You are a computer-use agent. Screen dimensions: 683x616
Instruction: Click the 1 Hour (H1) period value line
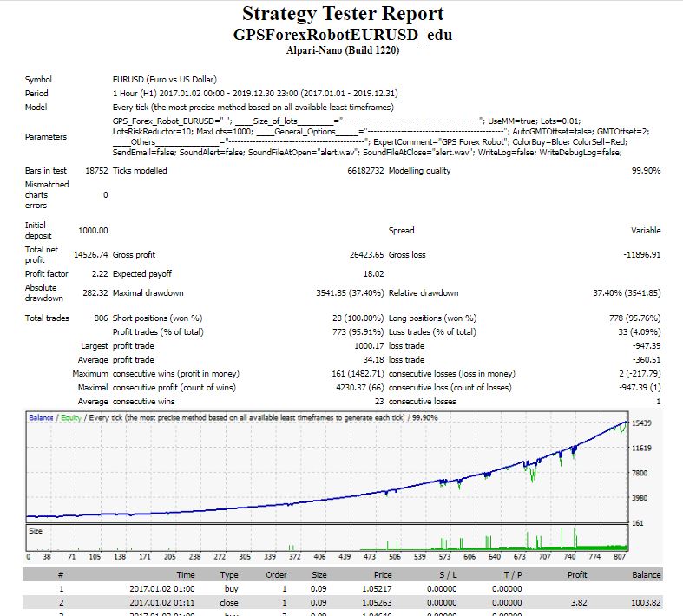[255, 93]
